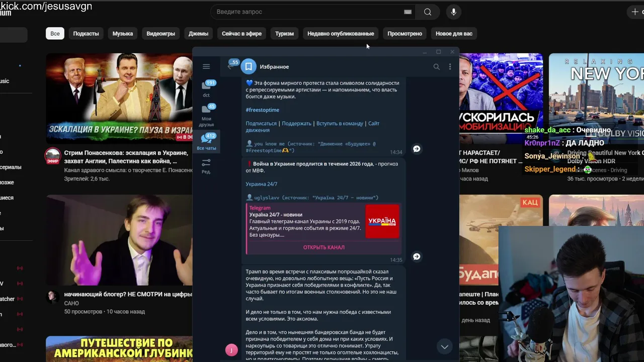The height and width of the screenshot is (362, 644).
Task: Click САНО channel avatar
Action: coord(53,297)
